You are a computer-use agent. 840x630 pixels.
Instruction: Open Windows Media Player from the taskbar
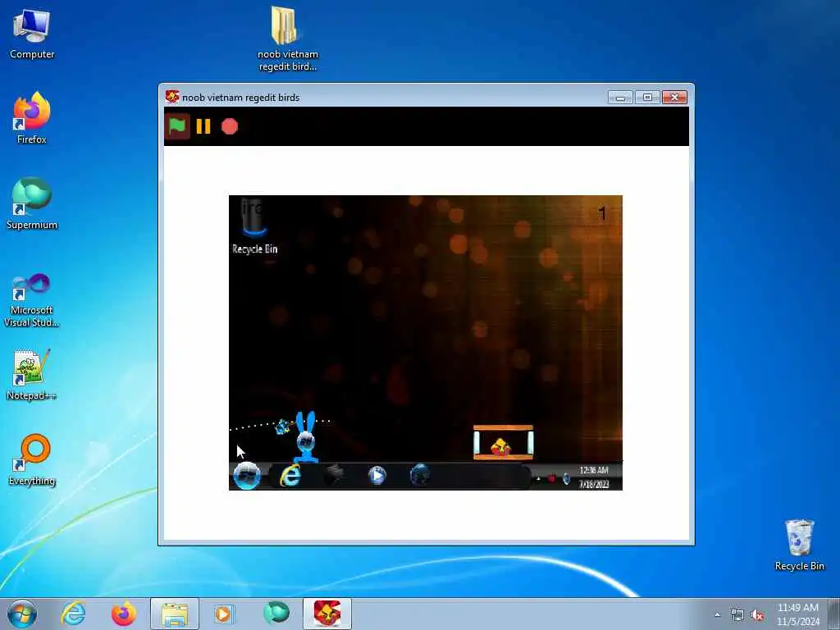[x=223, y=614]
